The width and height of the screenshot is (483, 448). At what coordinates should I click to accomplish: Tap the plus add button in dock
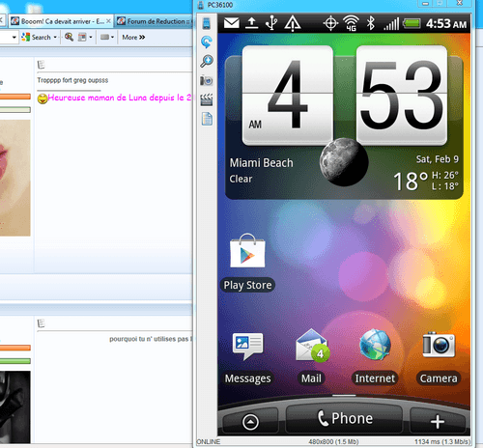pyautogui.click(x=438, y=422)
